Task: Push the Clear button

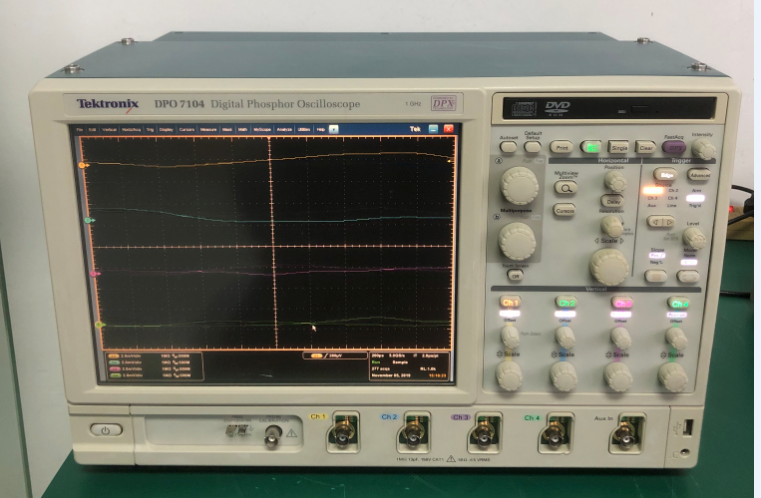Action: [646, 148]
